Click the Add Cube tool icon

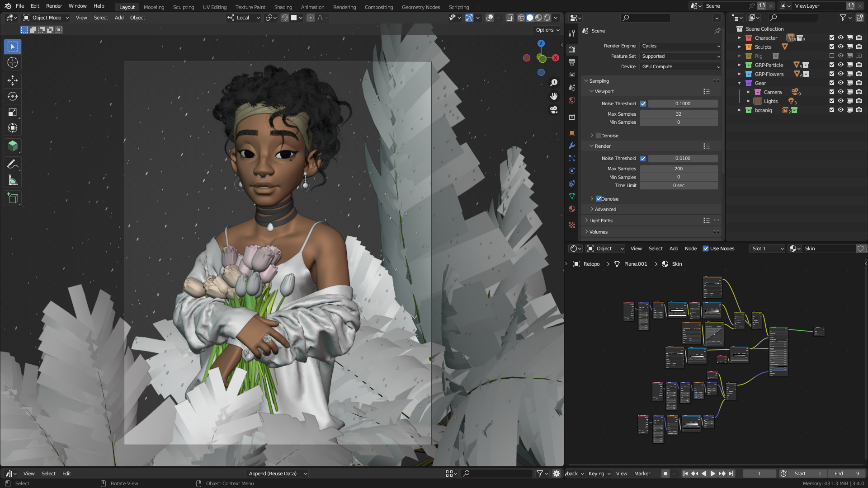(x=13, y=198)
